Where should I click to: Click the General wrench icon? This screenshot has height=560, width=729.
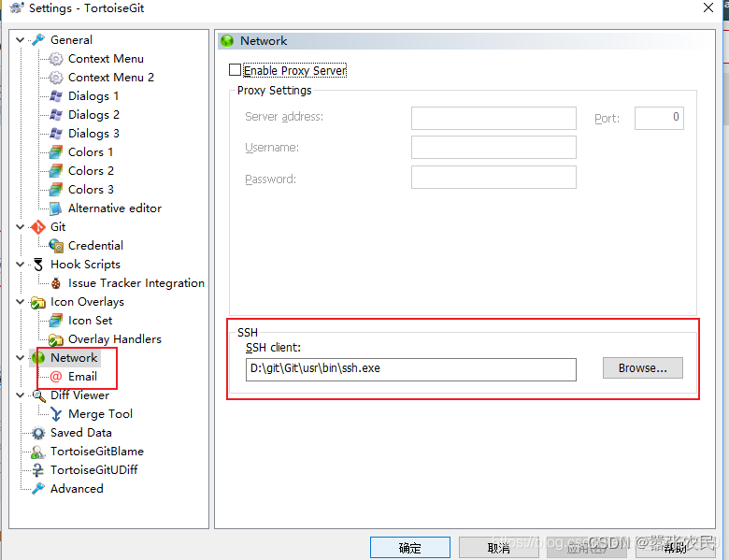38,40
